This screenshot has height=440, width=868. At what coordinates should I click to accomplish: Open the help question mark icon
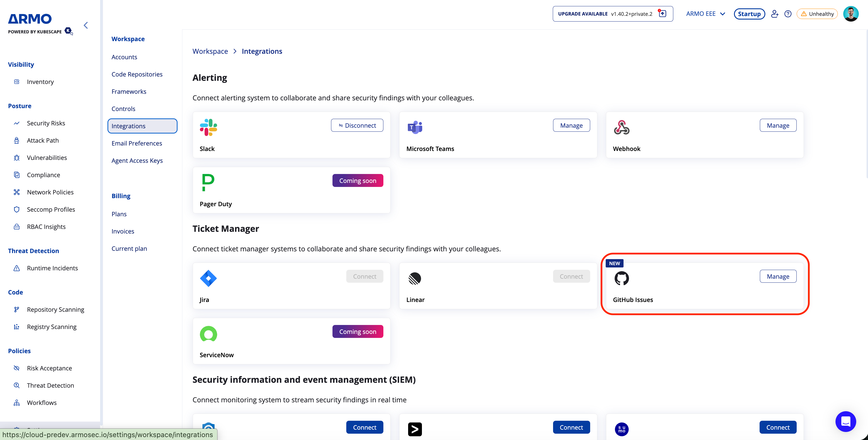tap(788, 14)
